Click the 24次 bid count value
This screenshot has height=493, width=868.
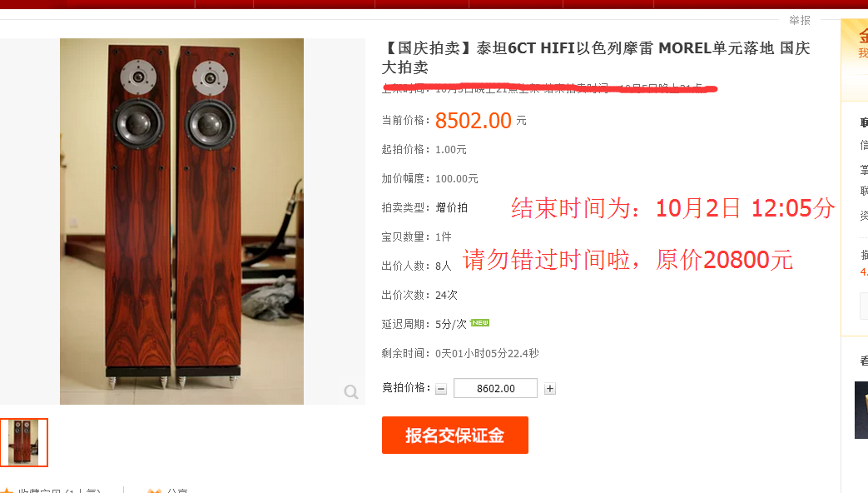click(446, 296)
